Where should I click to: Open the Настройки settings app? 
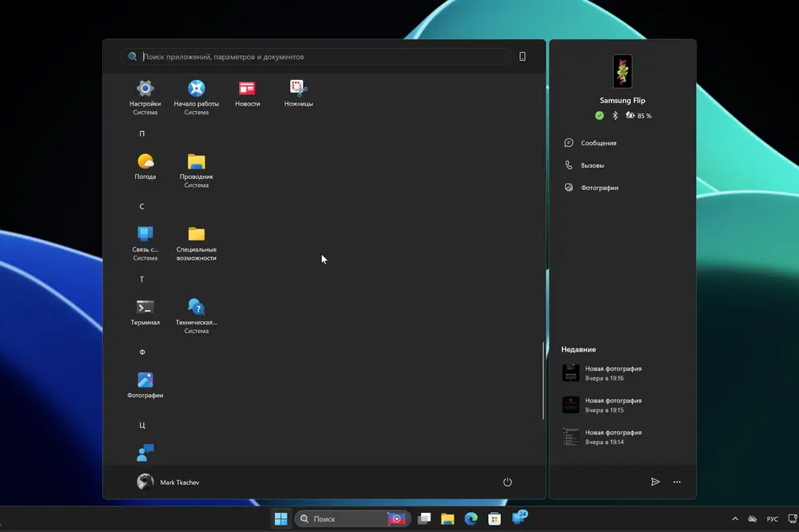[x=145, y=97]
